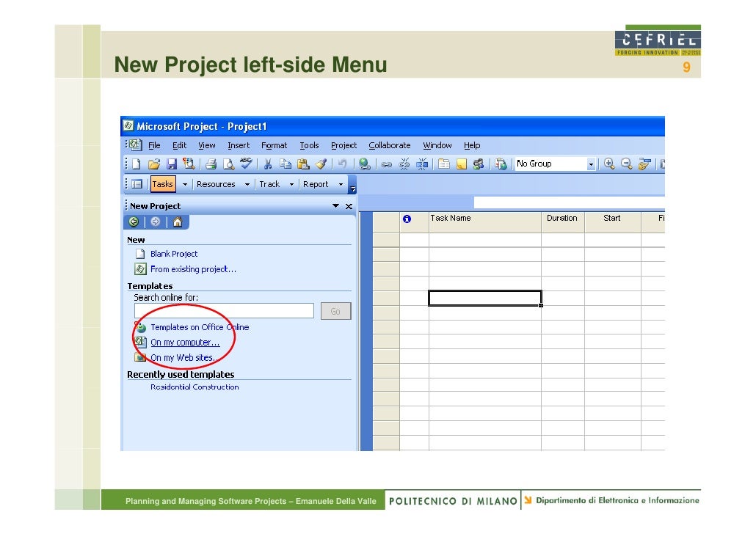This screenshot has width=756, height=534.
Task: Focus the Search online for text field
Action: coord(224,311)
